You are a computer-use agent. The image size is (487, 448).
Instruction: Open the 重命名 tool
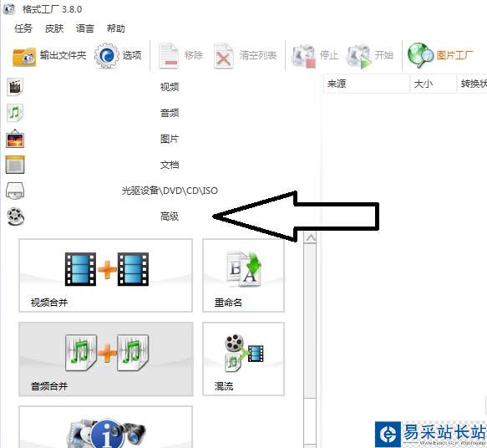pos(243,276)
